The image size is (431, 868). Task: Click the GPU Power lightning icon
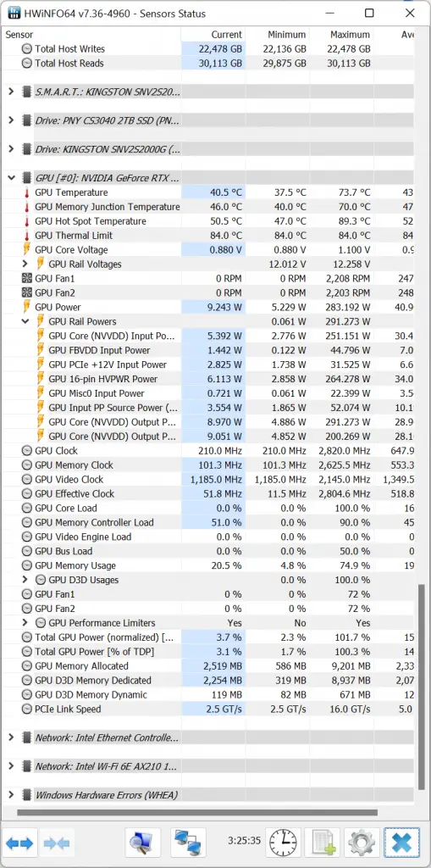click(26, 307)
